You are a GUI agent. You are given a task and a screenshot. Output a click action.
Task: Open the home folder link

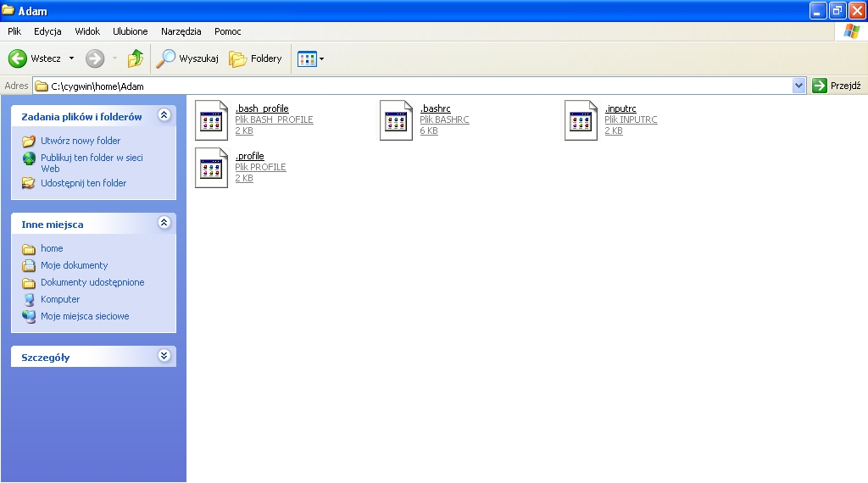coord(52,248)
